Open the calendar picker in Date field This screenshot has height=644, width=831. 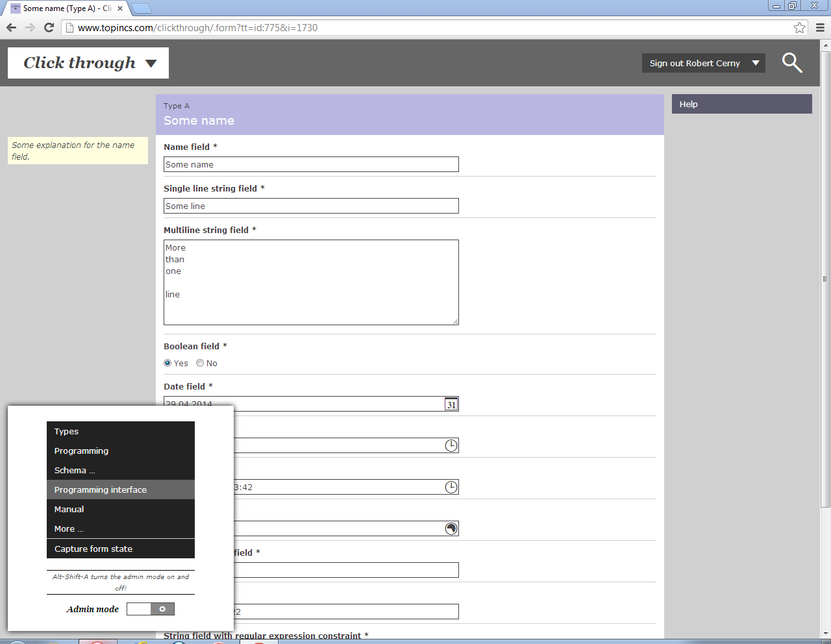(451, 404)
